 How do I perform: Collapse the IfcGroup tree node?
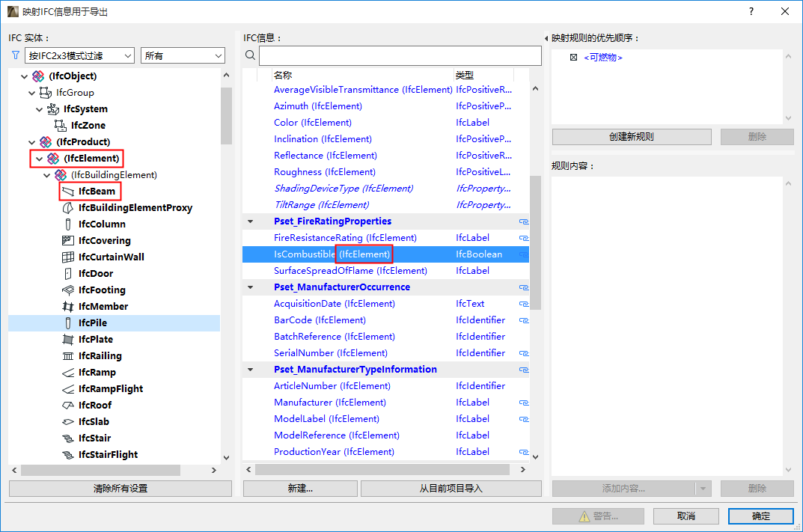click(x=31, y=93)
